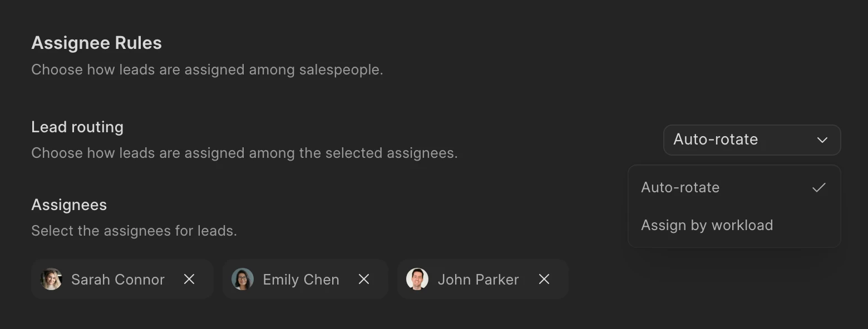Remove Emily Chen using the X icon
This screenshot has height=329, width=868.
[364, 279]
